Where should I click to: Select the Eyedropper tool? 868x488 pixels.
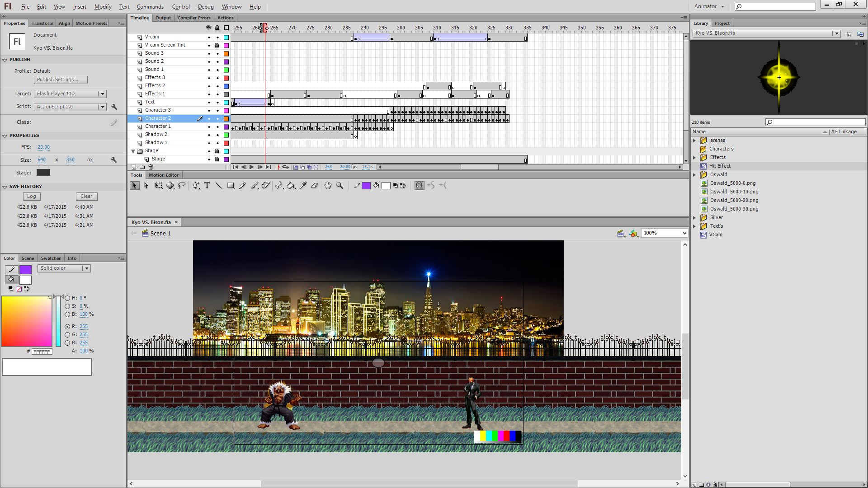pos(303,185)
